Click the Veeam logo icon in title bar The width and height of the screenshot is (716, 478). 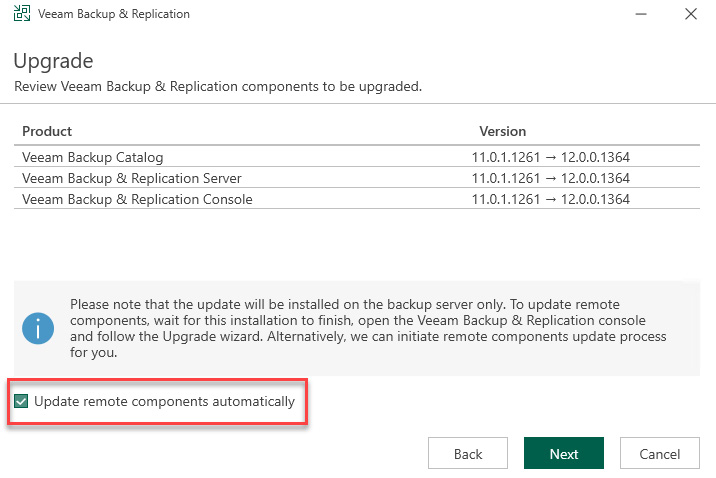pos(21,14)
